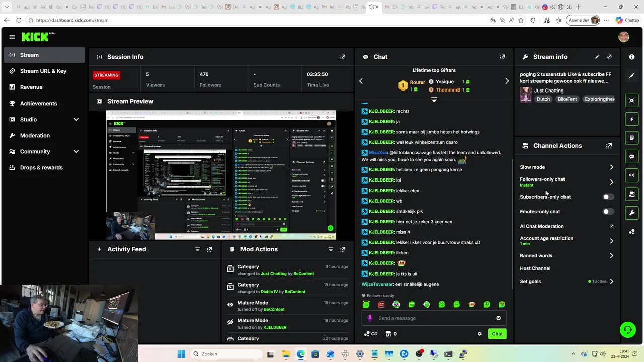Image resolution: width=644 pixels, height=362 pixels.
Task: Open Moderation page in sidebar
Action: click(44, 136)
